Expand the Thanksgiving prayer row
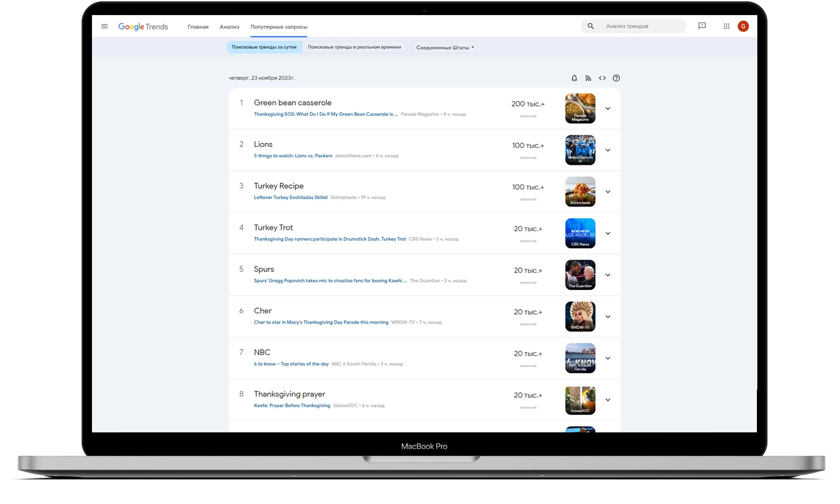The image size is (840, 504). [x=608, y=400]
